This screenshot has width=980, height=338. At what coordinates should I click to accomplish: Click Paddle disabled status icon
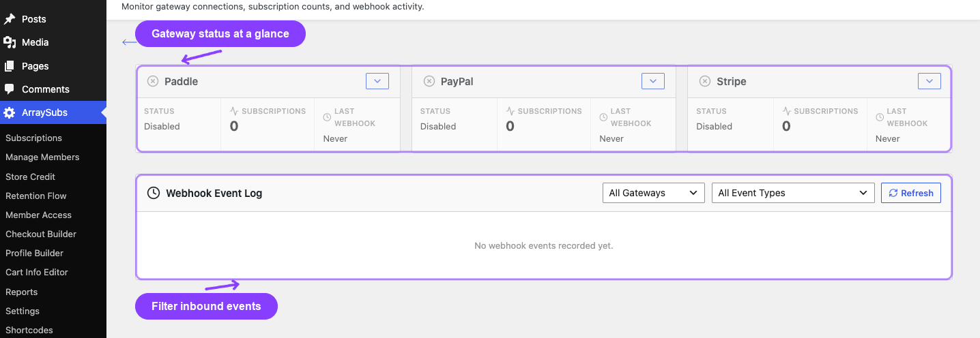(153, 81)
